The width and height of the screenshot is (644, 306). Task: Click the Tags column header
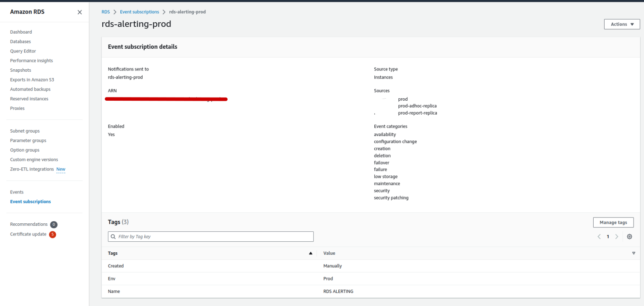click(113, 253)
